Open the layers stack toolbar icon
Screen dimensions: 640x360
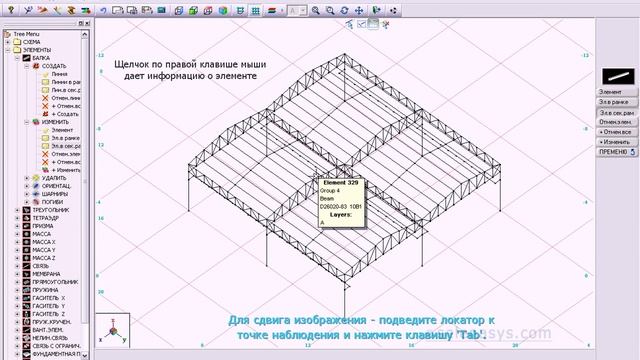(271, 10)
